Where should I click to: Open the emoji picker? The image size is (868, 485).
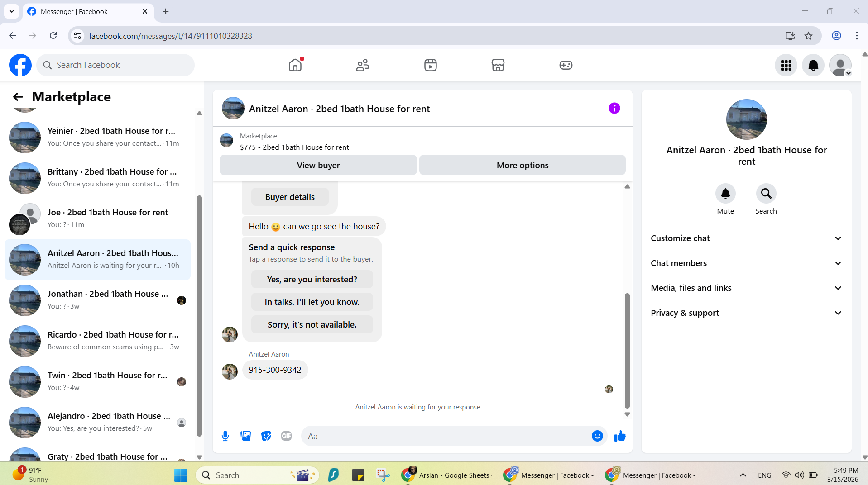pos(597,436)
